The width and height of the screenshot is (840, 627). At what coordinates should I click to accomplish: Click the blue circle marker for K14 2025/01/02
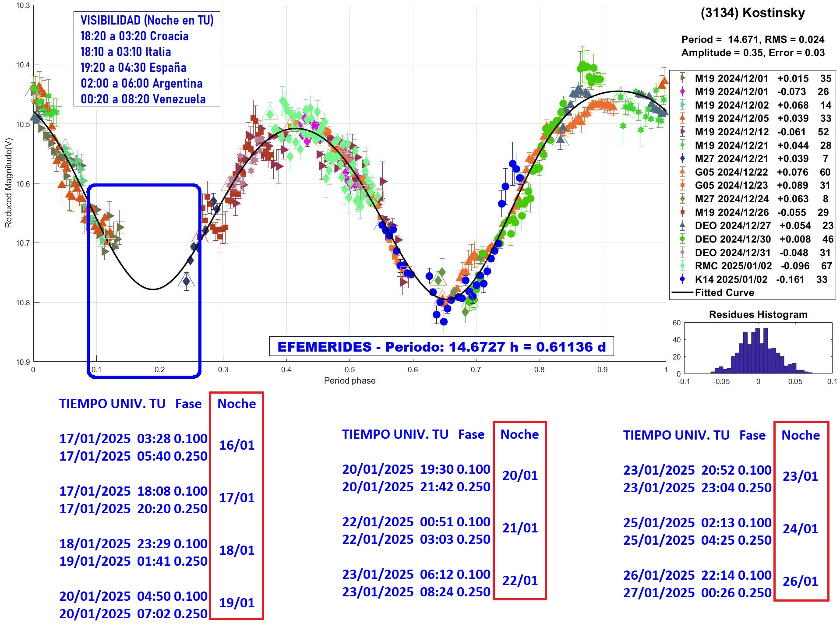click(682, 279)
